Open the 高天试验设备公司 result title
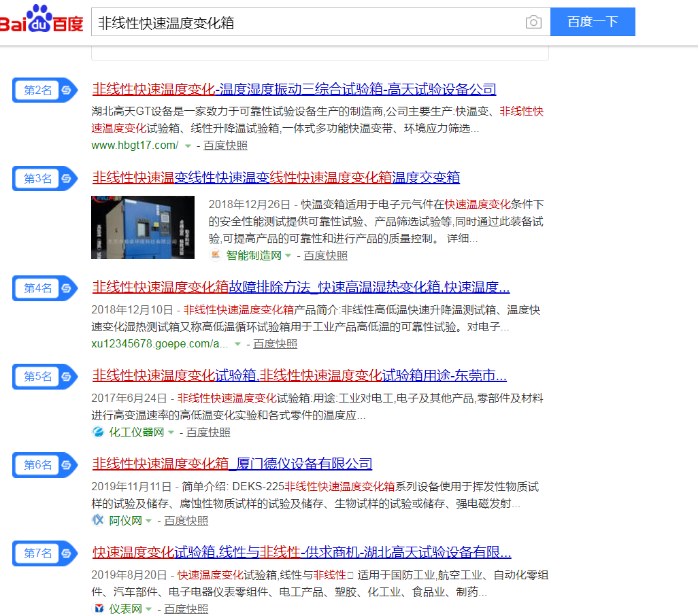698x616 pixels. [294, 89]
